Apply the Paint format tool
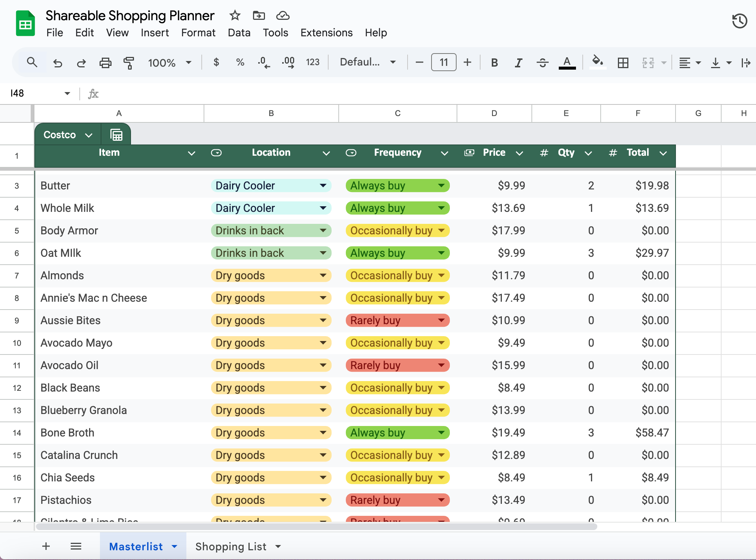756x560 pixels. [x=128, y=63]
